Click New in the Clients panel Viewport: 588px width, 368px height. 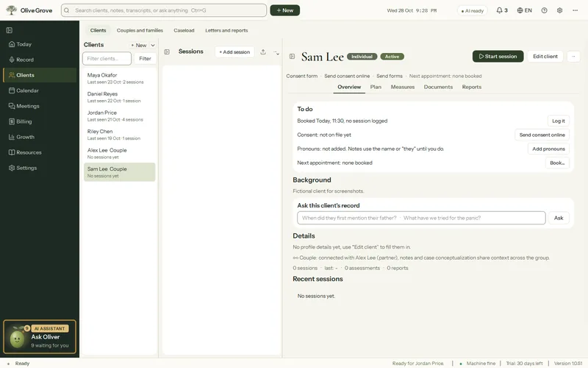click(x=139, y=45)
